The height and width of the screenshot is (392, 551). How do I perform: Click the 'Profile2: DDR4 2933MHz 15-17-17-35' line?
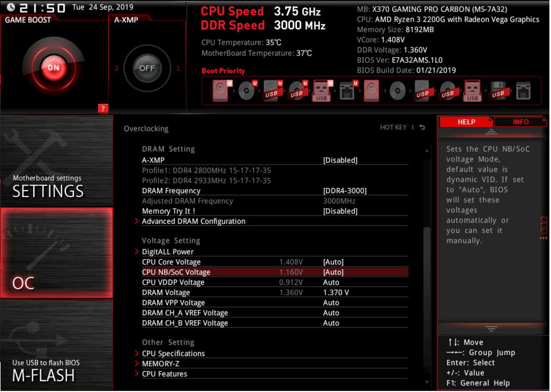[x=206, y=181]
